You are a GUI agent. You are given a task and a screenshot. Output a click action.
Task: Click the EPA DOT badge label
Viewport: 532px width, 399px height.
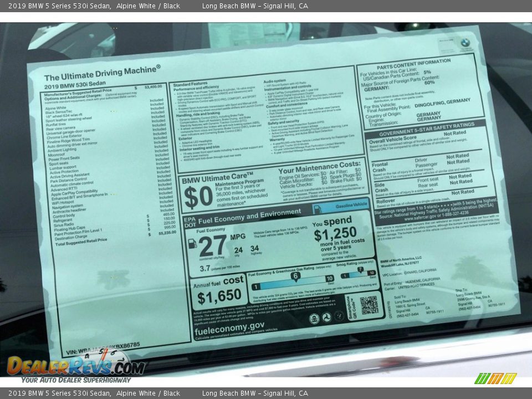coord(190,222)
